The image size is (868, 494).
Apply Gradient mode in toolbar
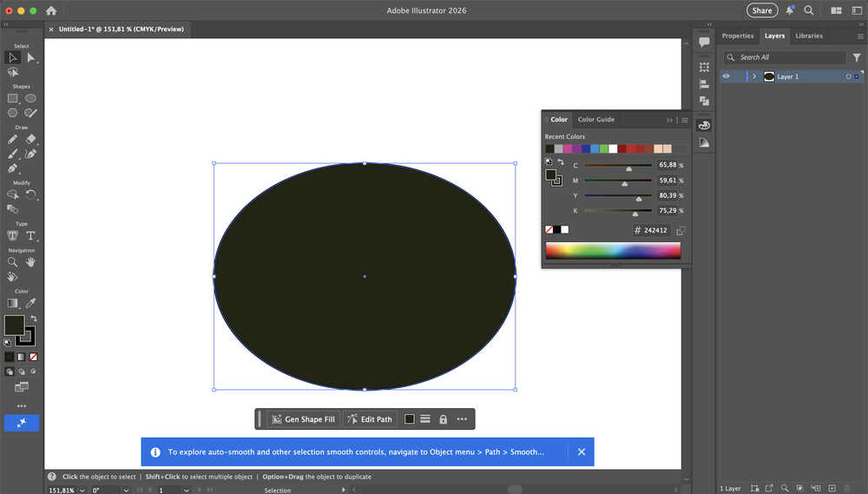point(21,357)
